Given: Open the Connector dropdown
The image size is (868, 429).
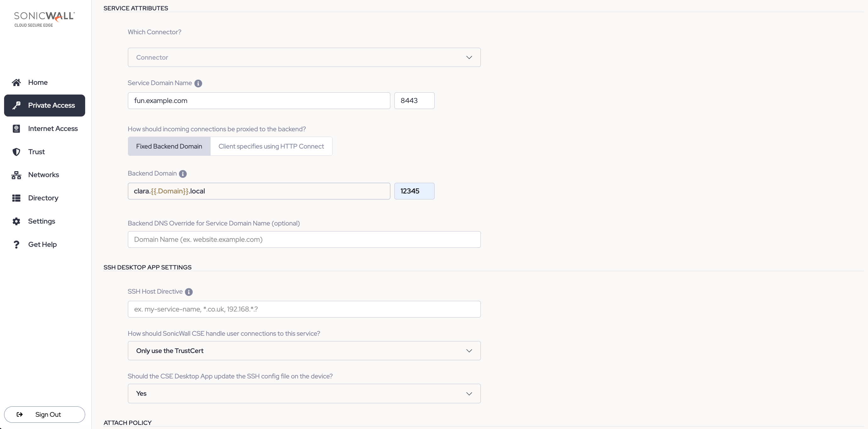Looking at the screenshot, I should (304, 57).
